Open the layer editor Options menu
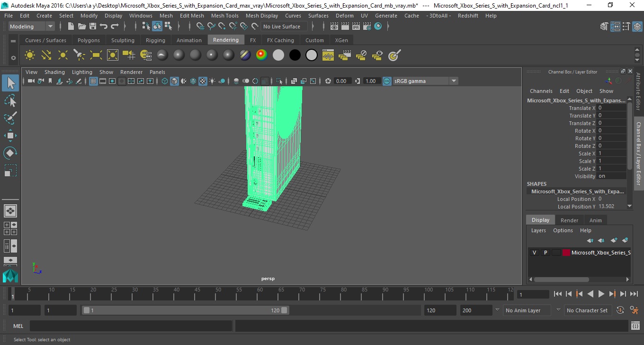 [563, 230]
